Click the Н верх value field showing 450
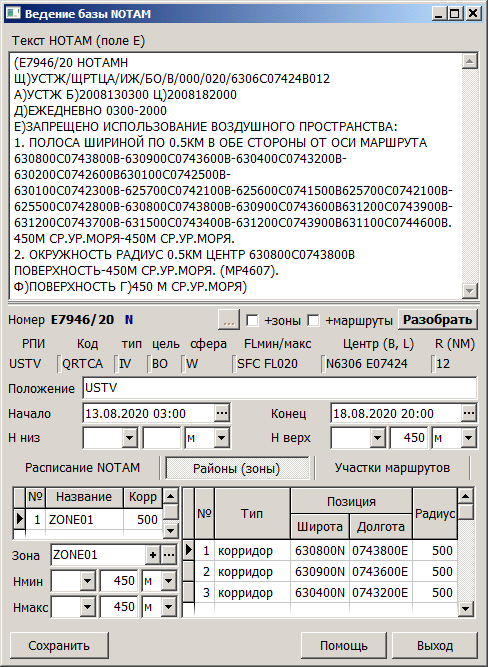 (409, 438)
